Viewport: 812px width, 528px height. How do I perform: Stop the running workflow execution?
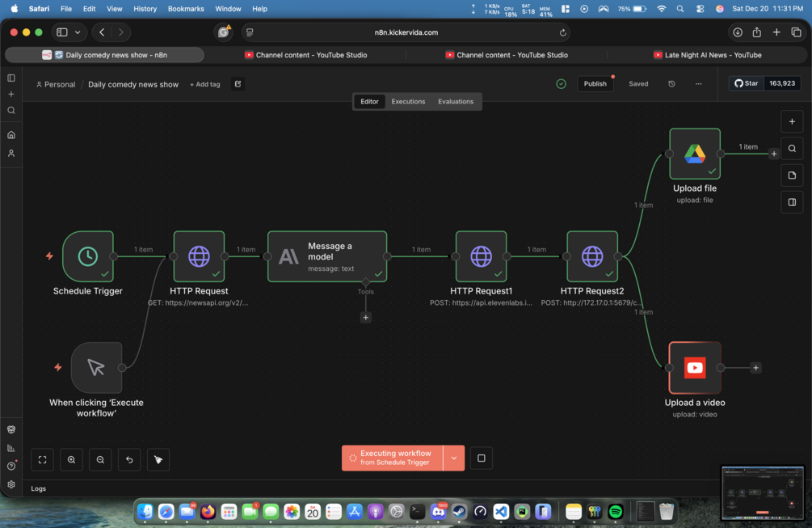click(x=481, y=458)
